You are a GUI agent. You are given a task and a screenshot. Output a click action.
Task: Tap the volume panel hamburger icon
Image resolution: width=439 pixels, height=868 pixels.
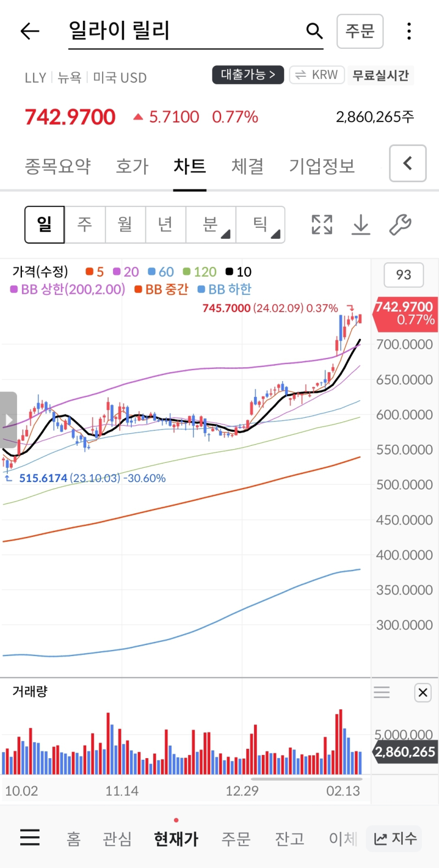tap(382, 692)
